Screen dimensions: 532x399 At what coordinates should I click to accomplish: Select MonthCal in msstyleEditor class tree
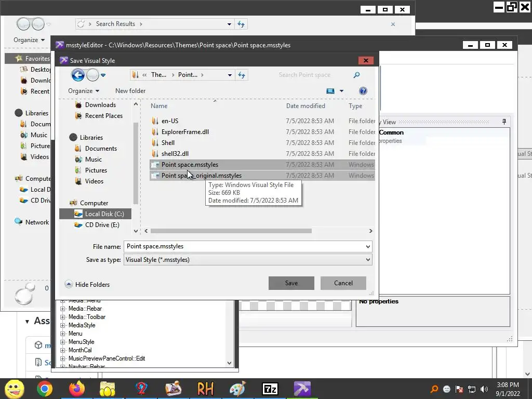pos(80,350)
